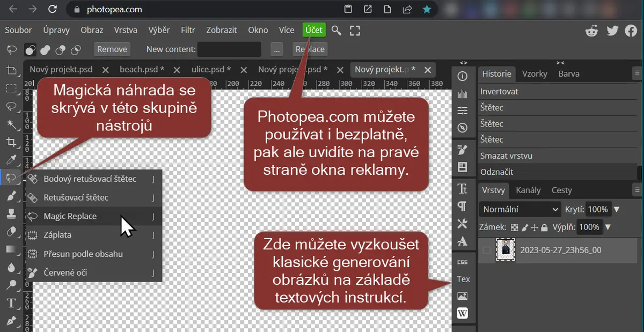Close the ulice.psd tab
Viewport: 644px width, 332px height.
244,70
